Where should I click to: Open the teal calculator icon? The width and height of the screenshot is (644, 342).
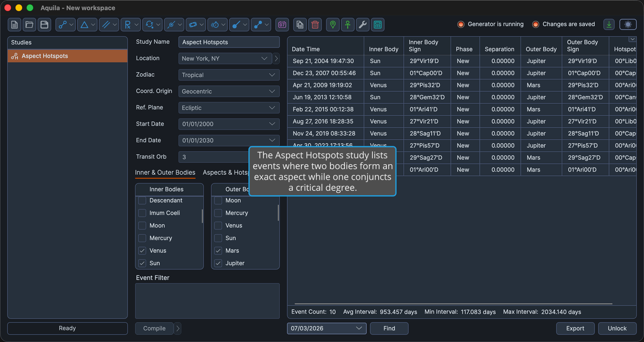[378, 25]
